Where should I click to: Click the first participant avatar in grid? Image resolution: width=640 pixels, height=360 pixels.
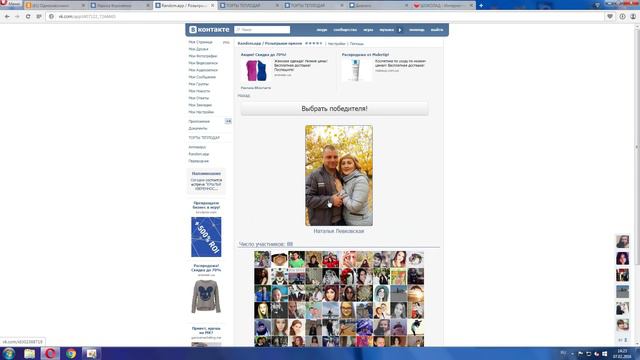[x=262, y=260]
